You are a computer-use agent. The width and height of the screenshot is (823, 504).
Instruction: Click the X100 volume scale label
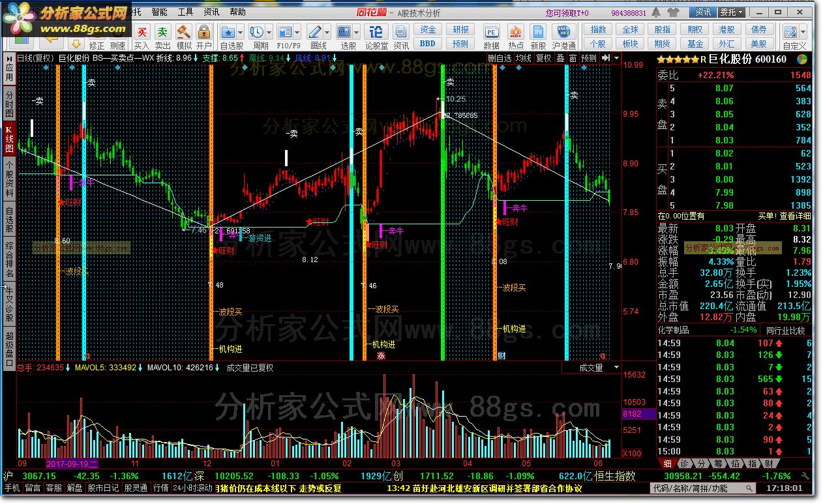[x=632, y=453]
